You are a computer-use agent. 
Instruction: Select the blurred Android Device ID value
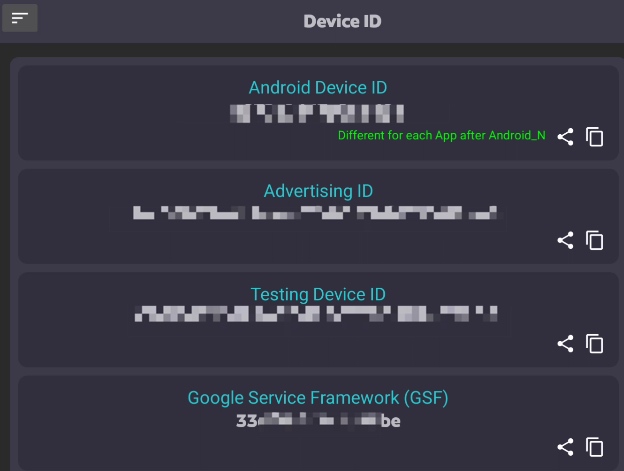pyautogui.click(x=317, y=114)
